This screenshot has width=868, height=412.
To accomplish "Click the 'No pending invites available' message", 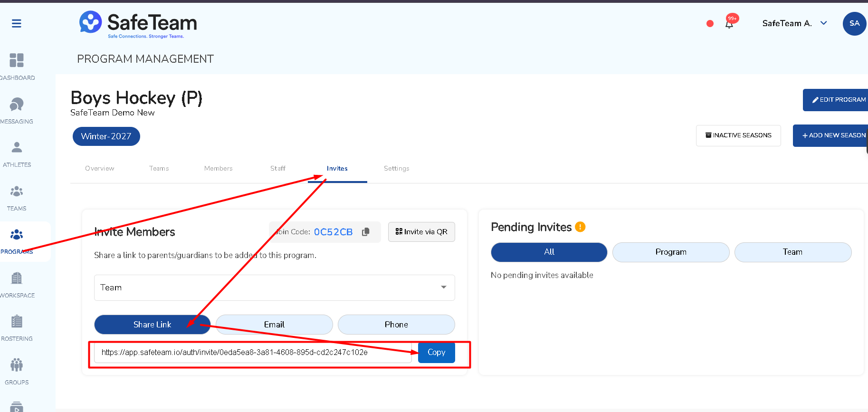I will (x=542, y=275).
